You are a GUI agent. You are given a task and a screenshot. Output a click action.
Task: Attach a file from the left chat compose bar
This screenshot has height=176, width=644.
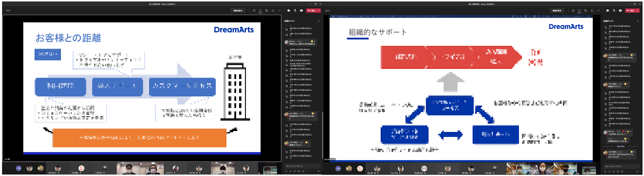291,171
